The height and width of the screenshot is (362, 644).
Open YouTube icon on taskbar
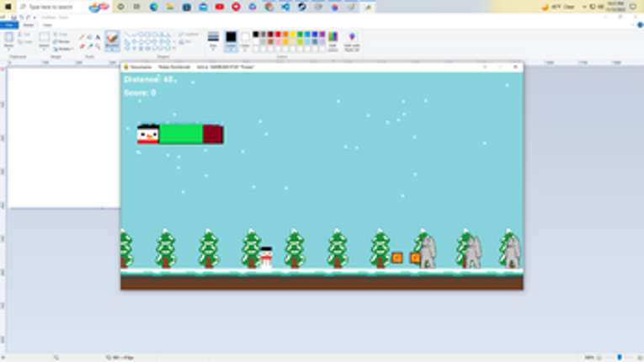220,7
